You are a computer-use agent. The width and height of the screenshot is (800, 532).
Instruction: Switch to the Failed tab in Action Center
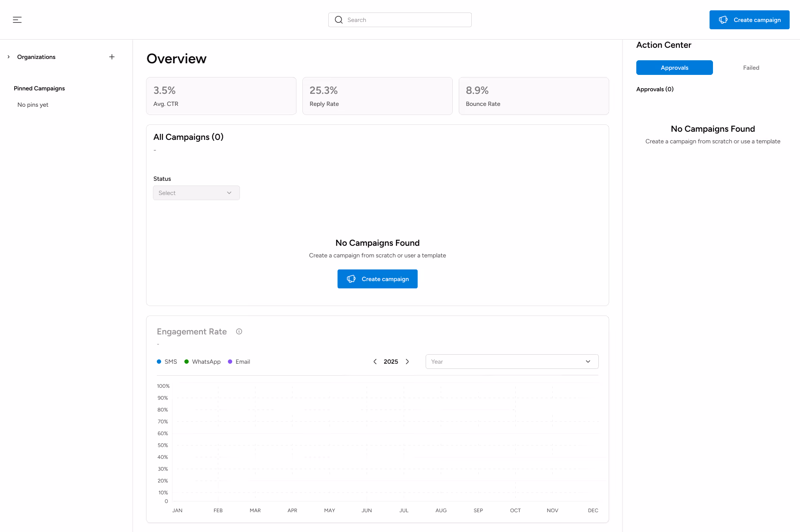[x=750, y=68]
